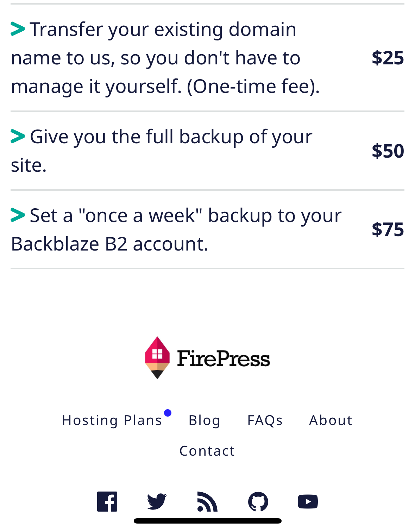Viewport: 415px width, 532px height.
Task: Tap the home indicator bar at bottom
Action: click(208, 521)
